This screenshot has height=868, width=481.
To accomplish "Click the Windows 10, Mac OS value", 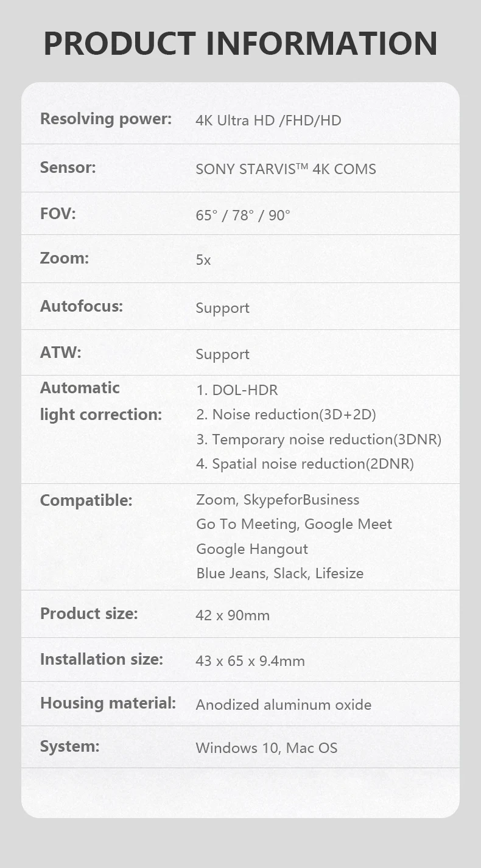I will click(266, 748).
